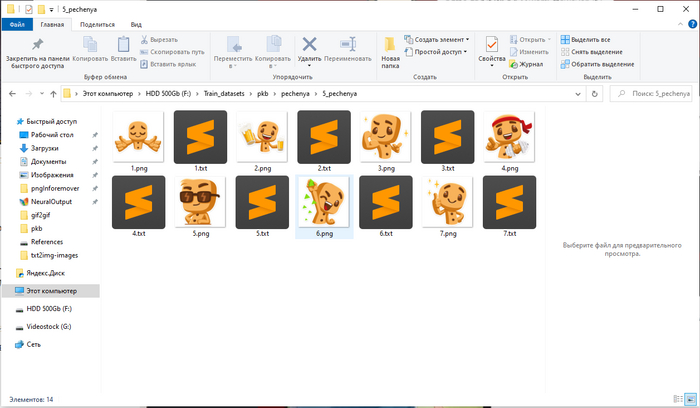Open the File (Файл) menu
700x408 pixels.
[17, 23]
